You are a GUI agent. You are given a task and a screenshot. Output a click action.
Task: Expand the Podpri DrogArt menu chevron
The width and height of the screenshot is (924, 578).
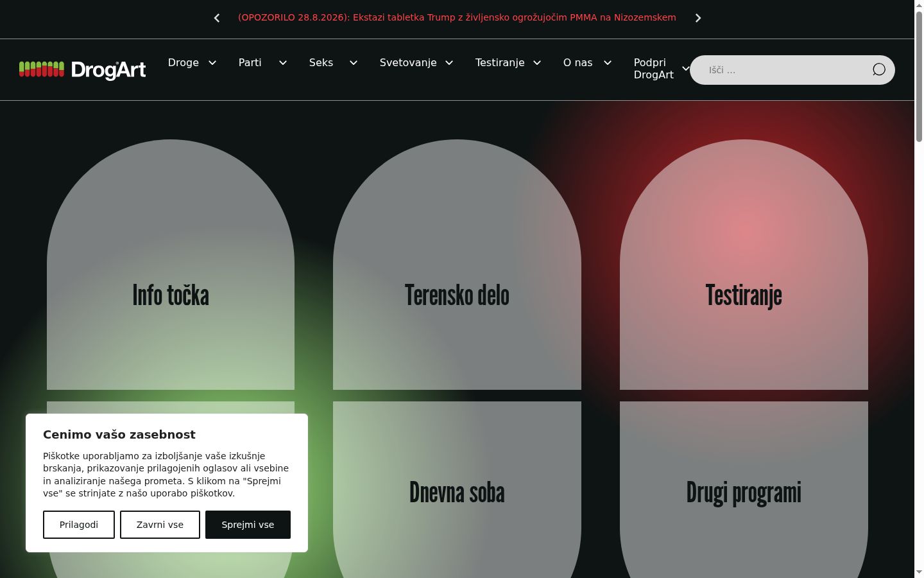[x=685, y=68]
